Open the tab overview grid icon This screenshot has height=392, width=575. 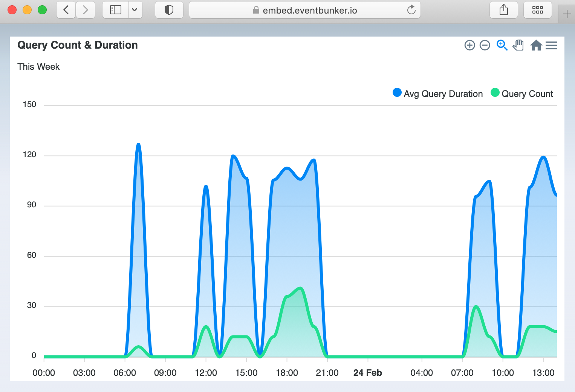tap(538, 10)
